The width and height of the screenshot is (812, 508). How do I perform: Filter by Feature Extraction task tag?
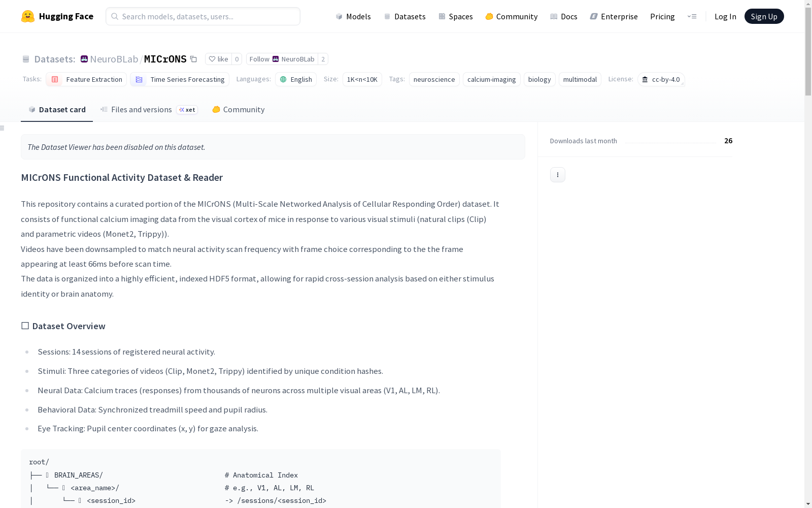(x=86, y=79)
